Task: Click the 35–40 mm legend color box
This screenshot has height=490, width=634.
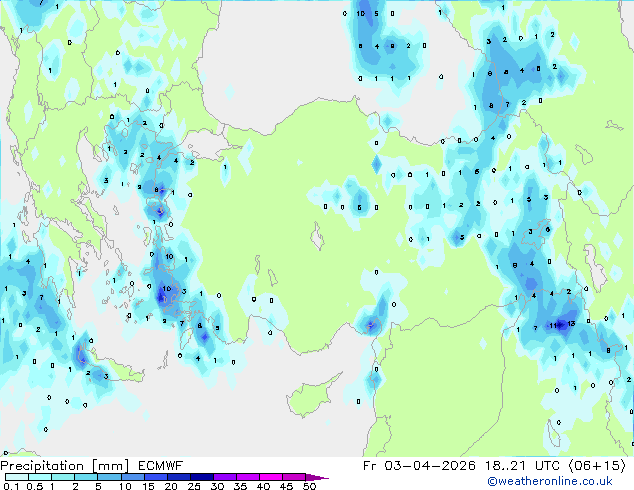Action: click(248, 477)
